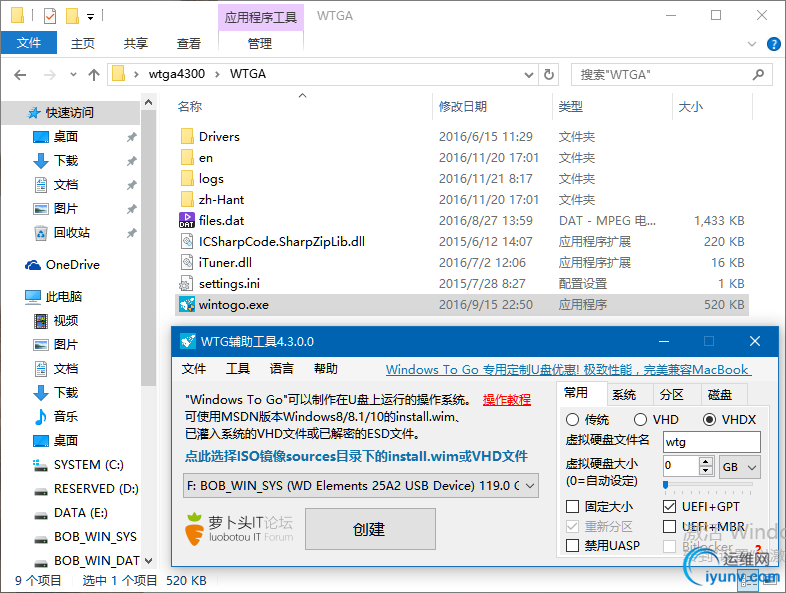Toggle the 禁用UASP checkbox

572,545
